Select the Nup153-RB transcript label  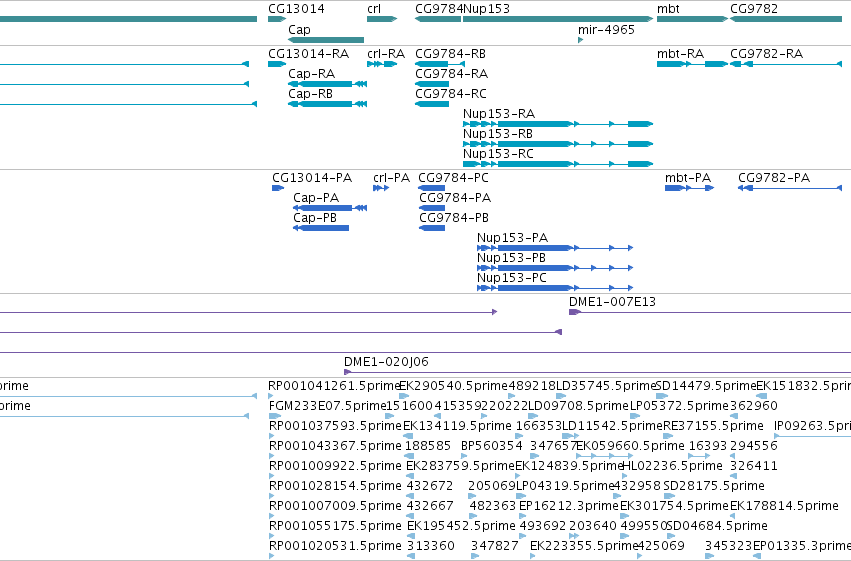click(x=498, y=134)
